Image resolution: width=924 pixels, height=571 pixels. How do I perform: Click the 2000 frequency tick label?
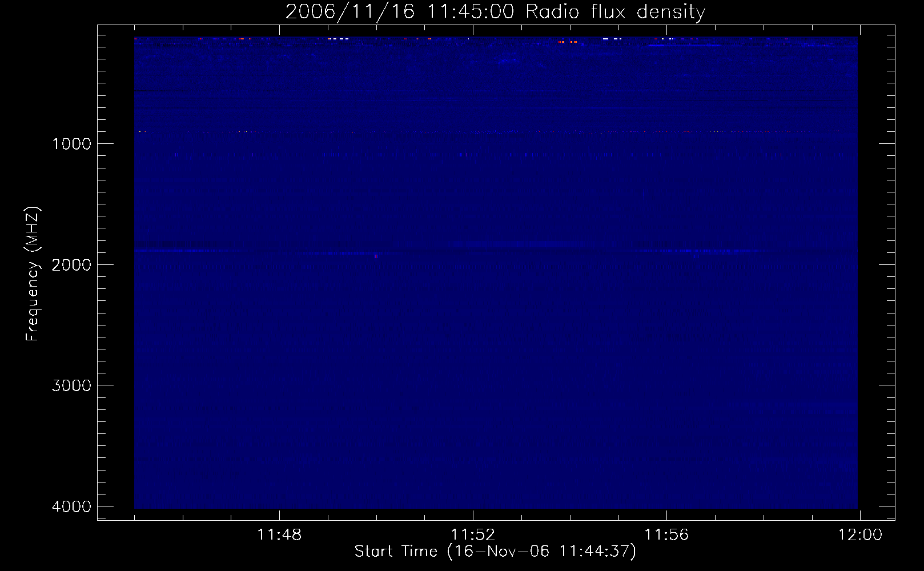point(71,265)
